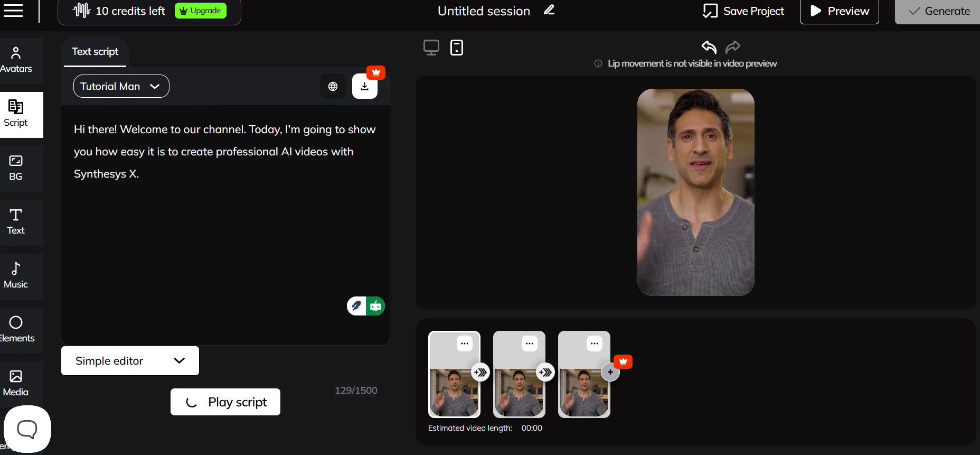Image resolution: width=980 pixels, height=455 pixels.
Task: Open the hamburger main menu
Action: tap(13, 11)
